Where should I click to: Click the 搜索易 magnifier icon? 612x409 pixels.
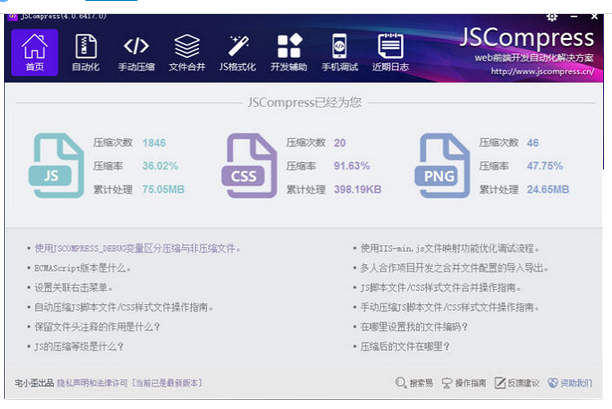pos(401,383)
